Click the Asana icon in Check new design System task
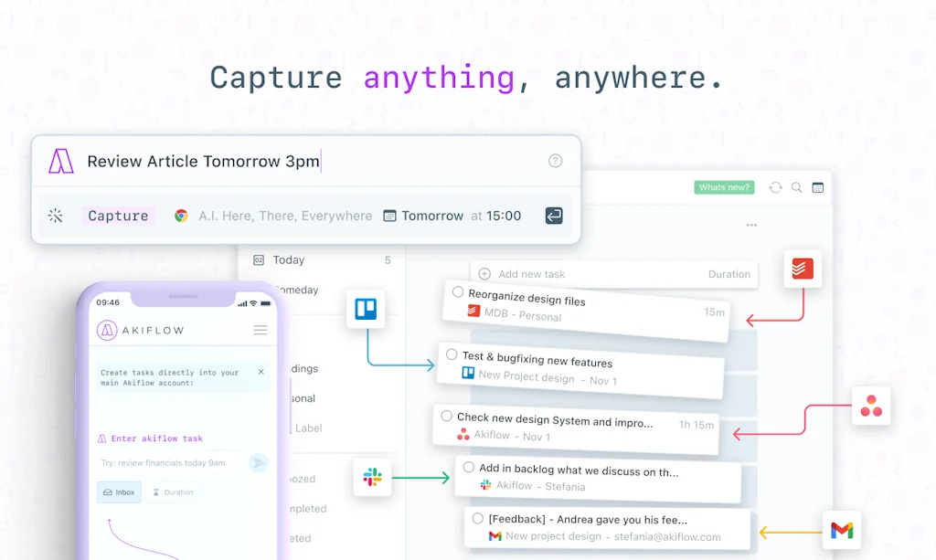936x560 pixels. point(463,434)
